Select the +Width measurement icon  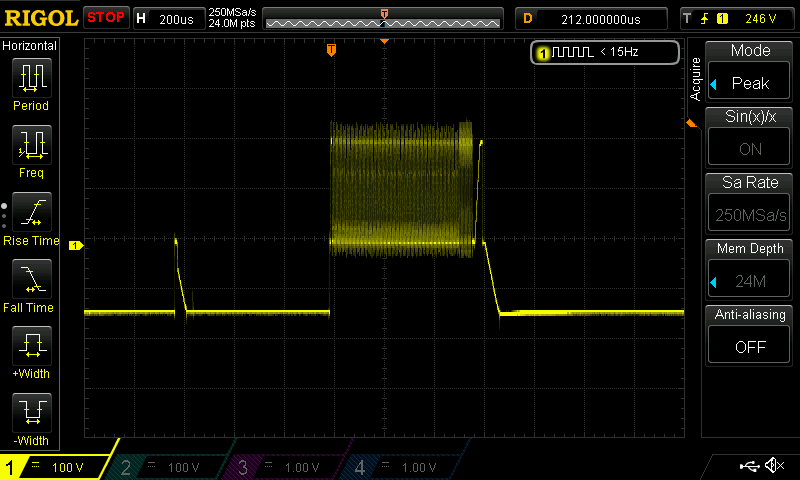[x=31, y=346]
